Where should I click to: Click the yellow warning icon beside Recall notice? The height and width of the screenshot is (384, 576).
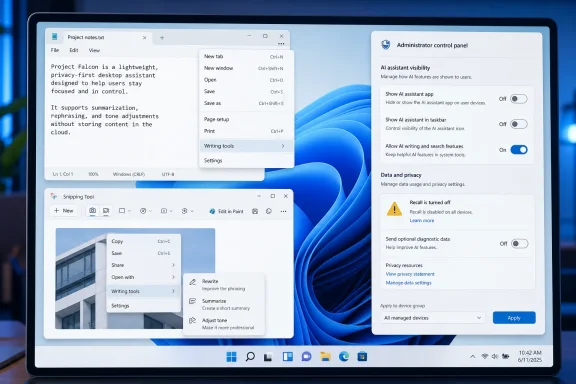(x=394, y=209)
